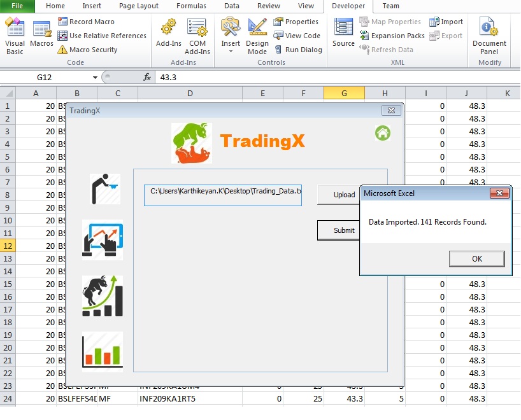Image resolution: width=521 pixels, height=420 pixels.
Task: Switch to the Formulas tab
Action: 191,6
